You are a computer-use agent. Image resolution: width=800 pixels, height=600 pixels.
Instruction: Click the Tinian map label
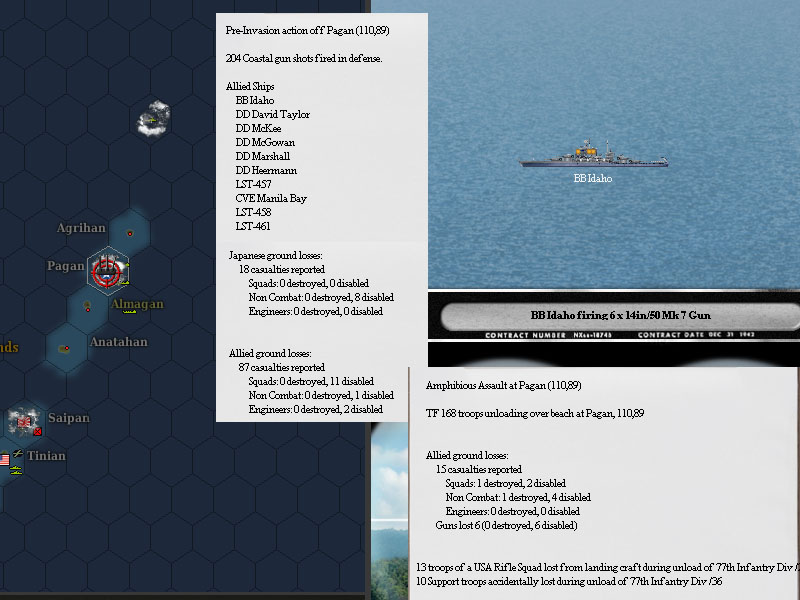(46, 456)
